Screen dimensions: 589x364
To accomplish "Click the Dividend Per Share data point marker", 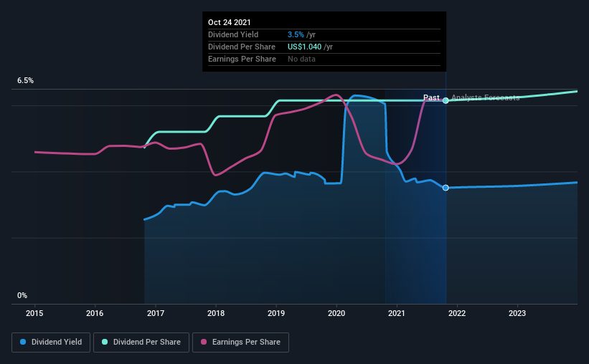I will [446, 100].
